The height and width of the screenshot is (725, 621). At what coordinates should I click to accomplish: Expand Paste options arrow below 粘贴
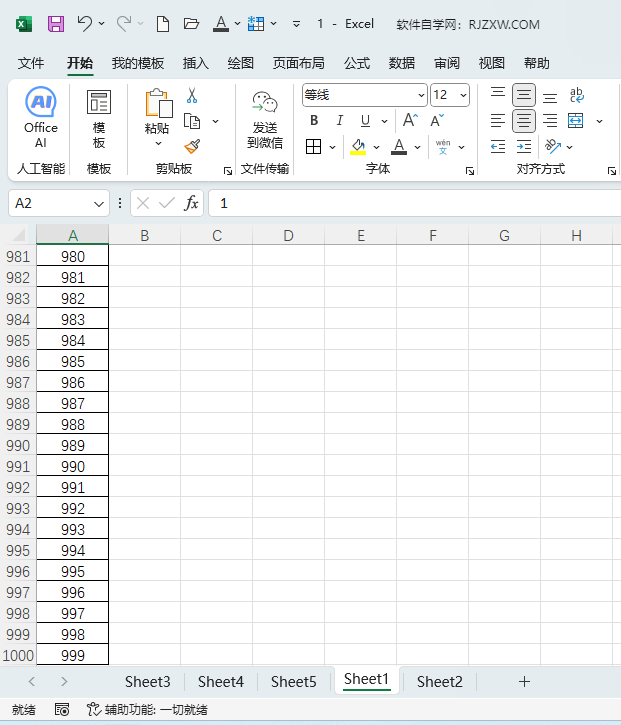(x=158, y=143)
